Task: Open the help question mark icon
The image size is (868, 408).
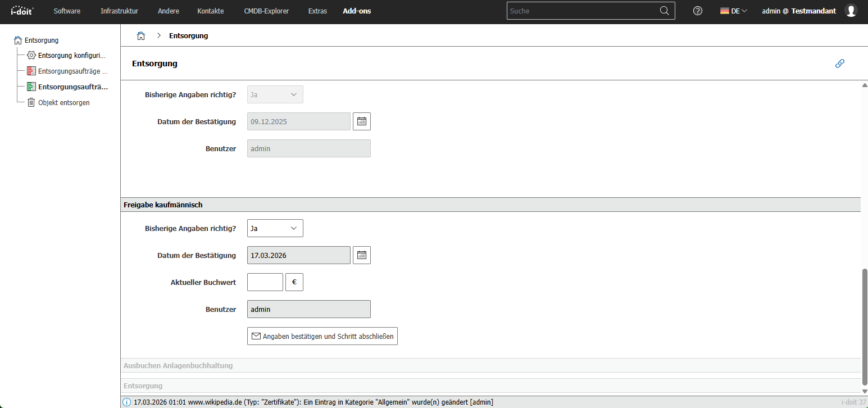Action: click(x=697, y=11)
